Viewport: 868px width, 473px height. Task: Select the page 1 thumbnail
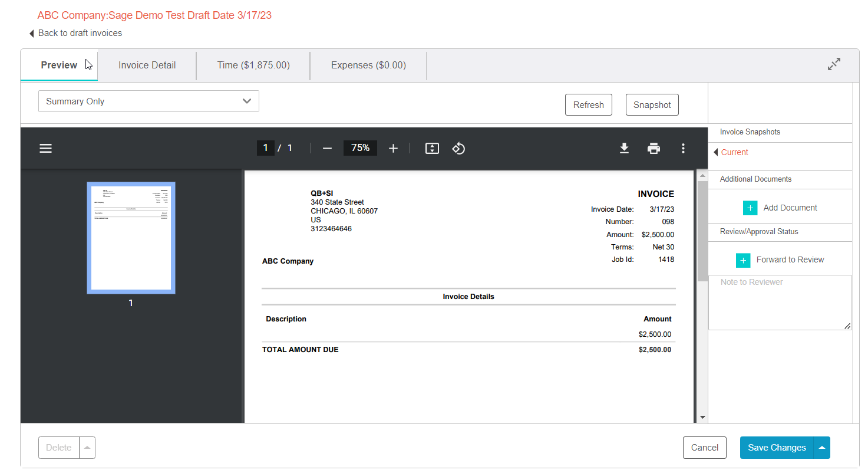point(131,238)
